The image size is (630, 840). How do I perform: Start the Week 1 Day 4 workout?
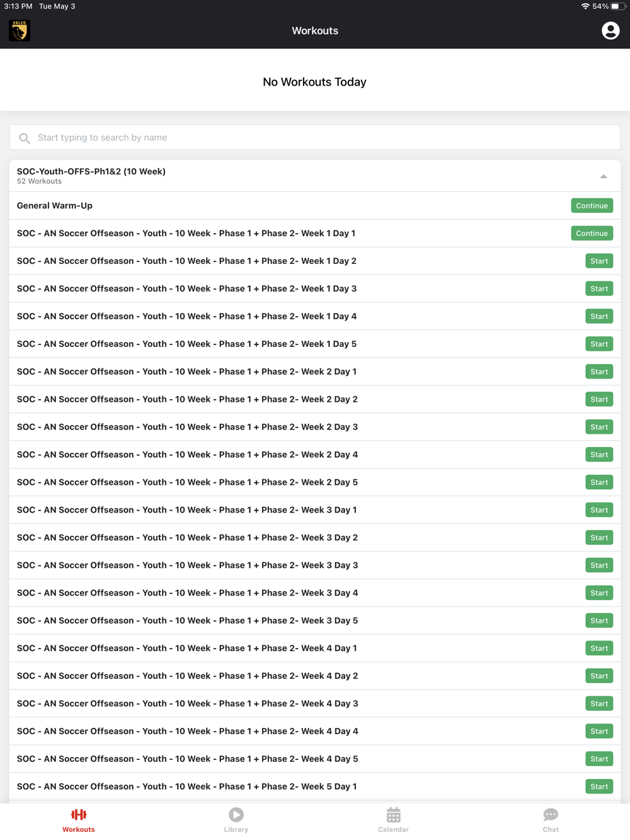click(x=599, y=316)
